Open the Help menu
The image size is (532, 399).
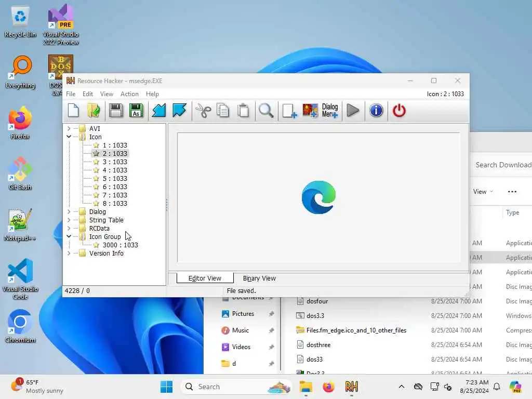pos(152,94)
